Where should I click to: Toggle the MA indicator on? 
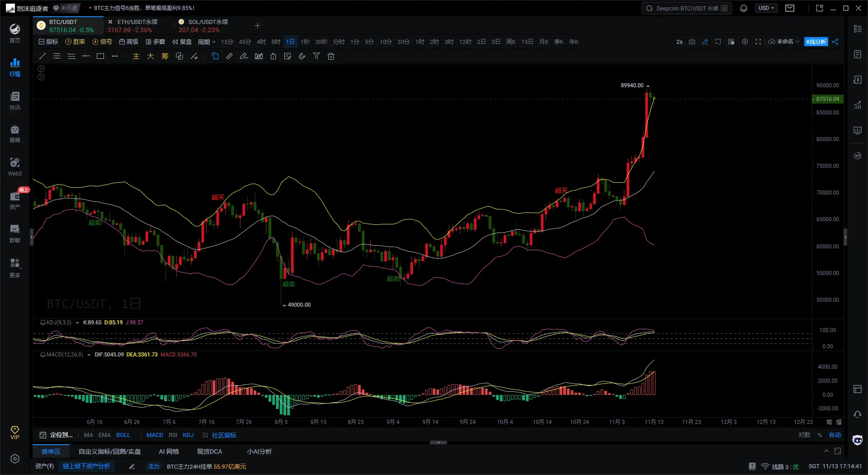point(89,435)
